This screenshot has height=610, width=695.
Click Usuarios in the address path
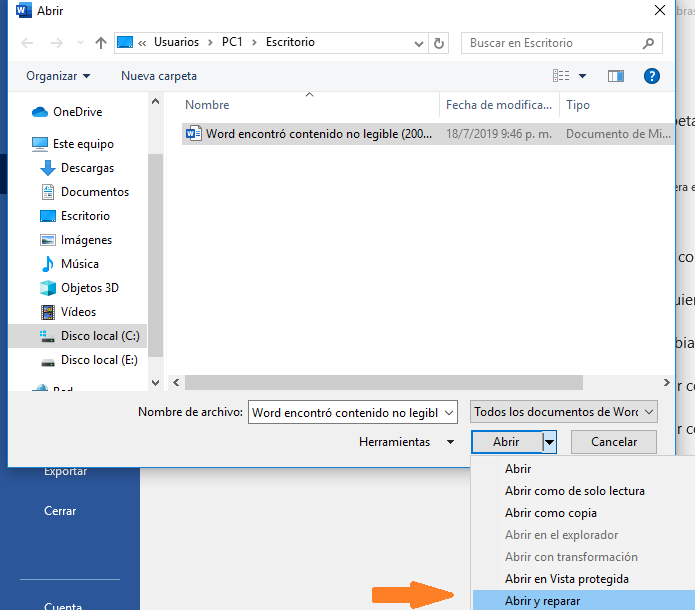pyautogui.click(x=176, y=42)
